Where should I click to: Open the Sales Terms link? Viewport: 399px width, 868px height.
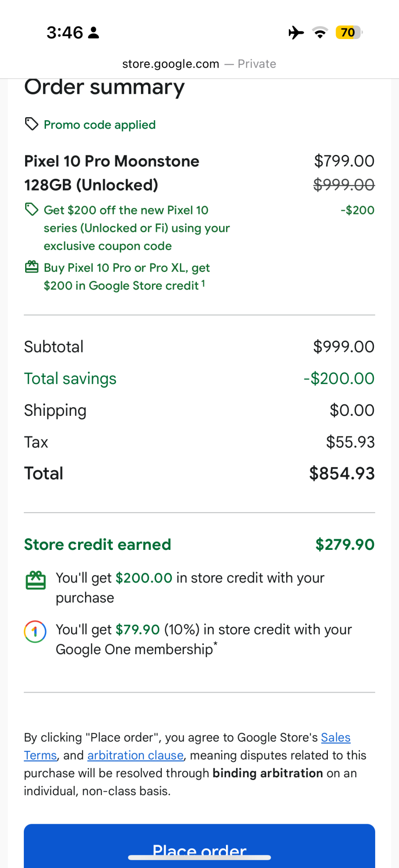pyautogui.click(x=335, y=737)
